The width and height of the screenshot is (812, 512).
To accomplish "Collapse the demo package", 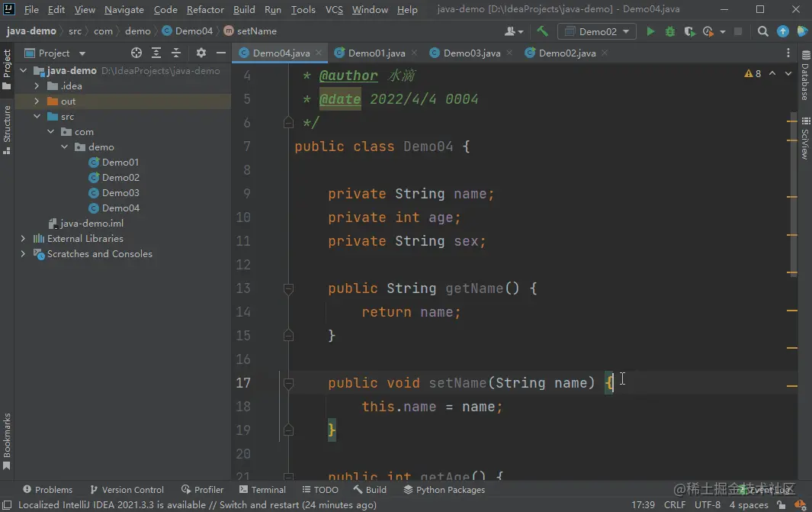I will point(64,147).
